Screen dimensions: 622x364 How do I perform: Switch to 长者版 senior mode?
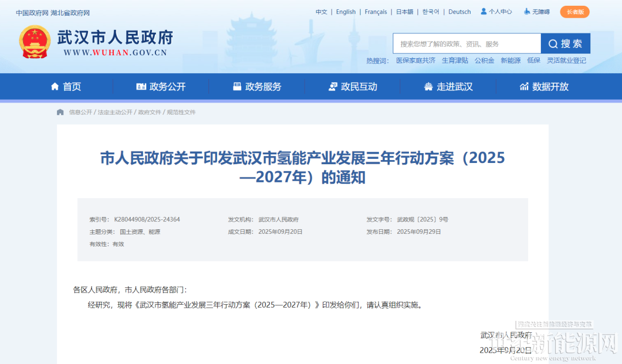[574, 12]
